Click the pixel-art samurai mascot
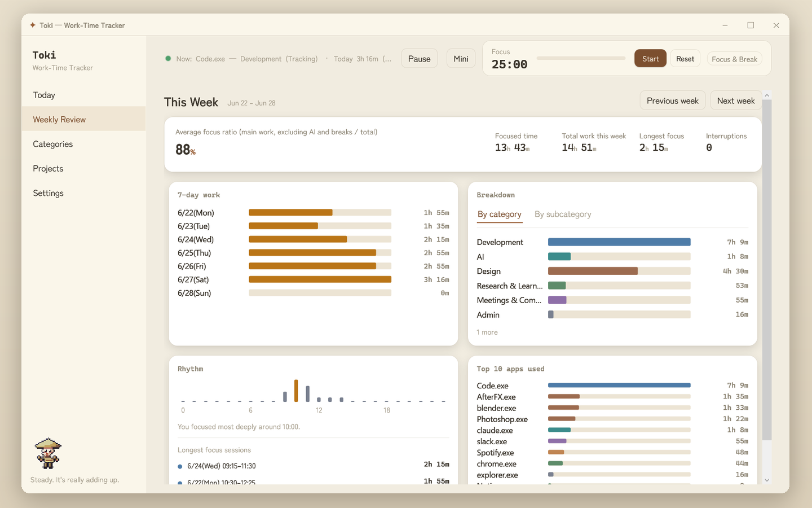This screenshot has width=812, height=508. pos(48,453)
